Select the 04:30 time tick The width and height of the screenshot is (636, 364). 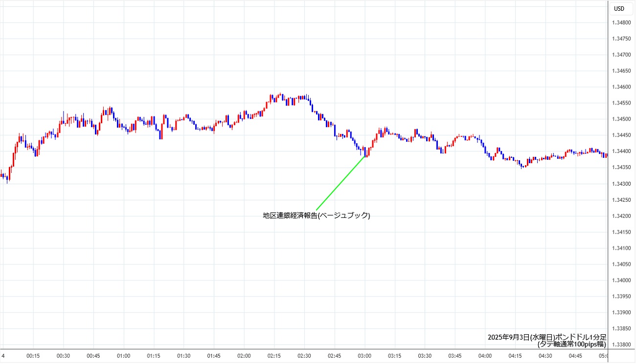545,356
